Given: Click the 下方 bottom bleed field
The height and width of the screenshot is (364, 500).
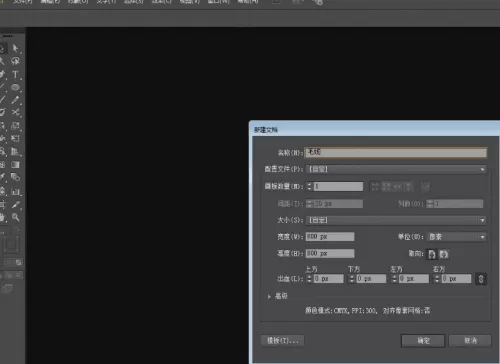Looking at the screenshot, I should (x=371, y=279).
